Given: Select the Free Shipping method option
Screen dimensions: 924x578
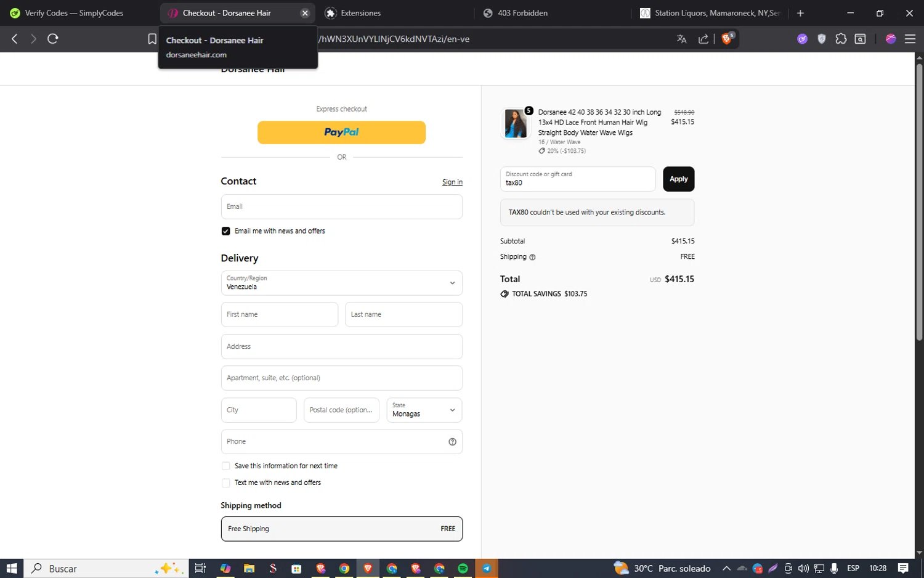Looking at the screenshot, I should (x=342, y=529).
